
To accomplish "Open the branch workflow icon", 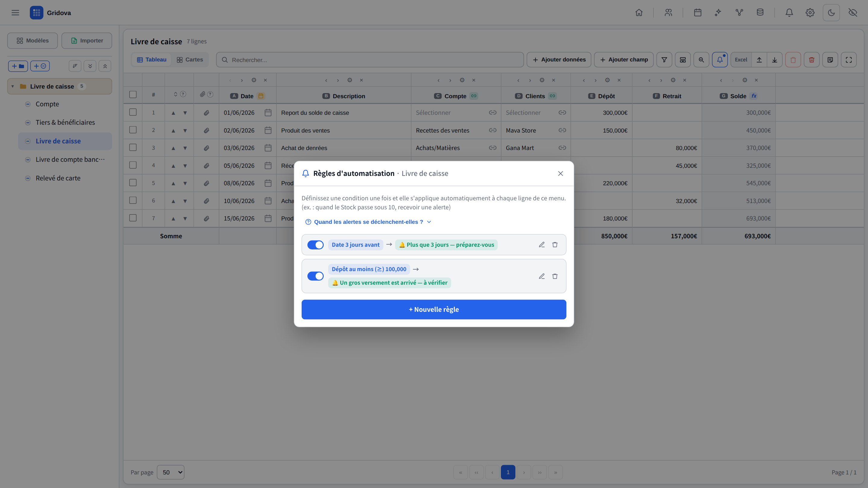I will [739, 13].
